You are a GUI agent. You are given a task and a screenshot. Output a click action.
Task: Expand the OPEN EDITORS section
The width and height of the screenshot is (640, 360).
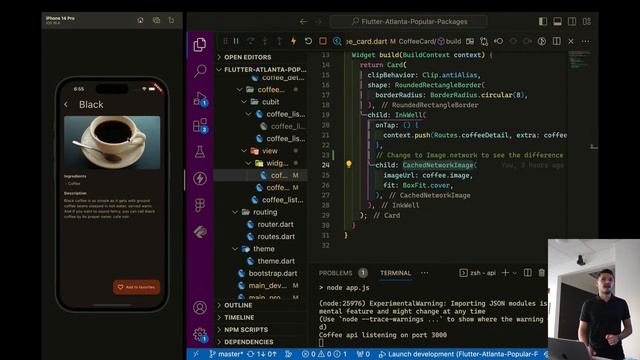261,57
